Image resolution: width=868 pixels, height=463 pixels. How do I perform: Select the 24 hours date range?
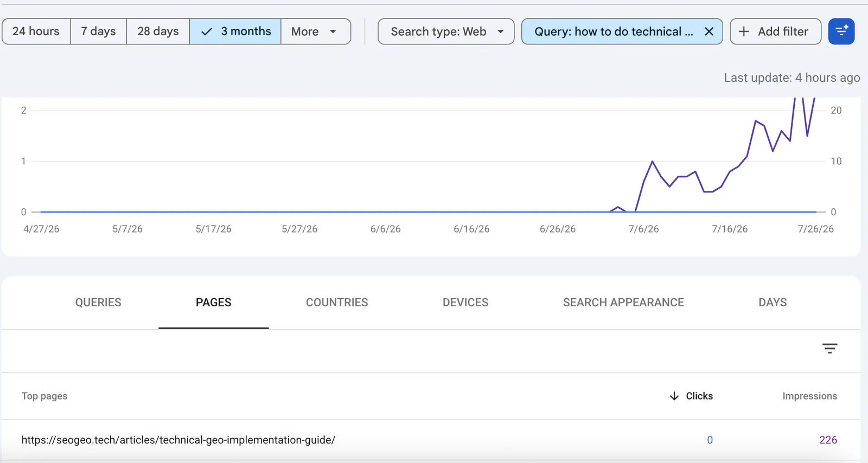[x=36, y=31]
